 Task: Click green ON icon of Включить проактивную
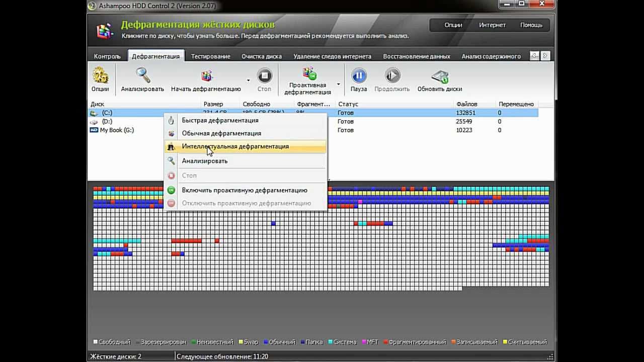point(171,190)
